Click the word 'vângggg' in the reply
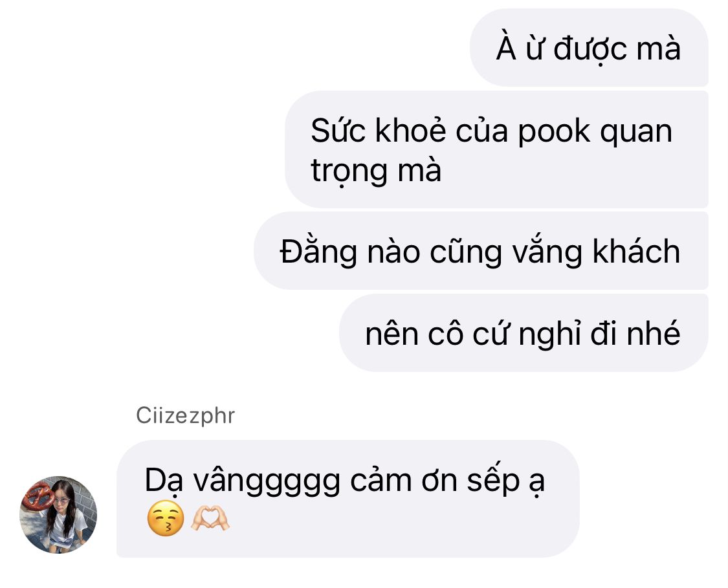 [x=267, y=482]
